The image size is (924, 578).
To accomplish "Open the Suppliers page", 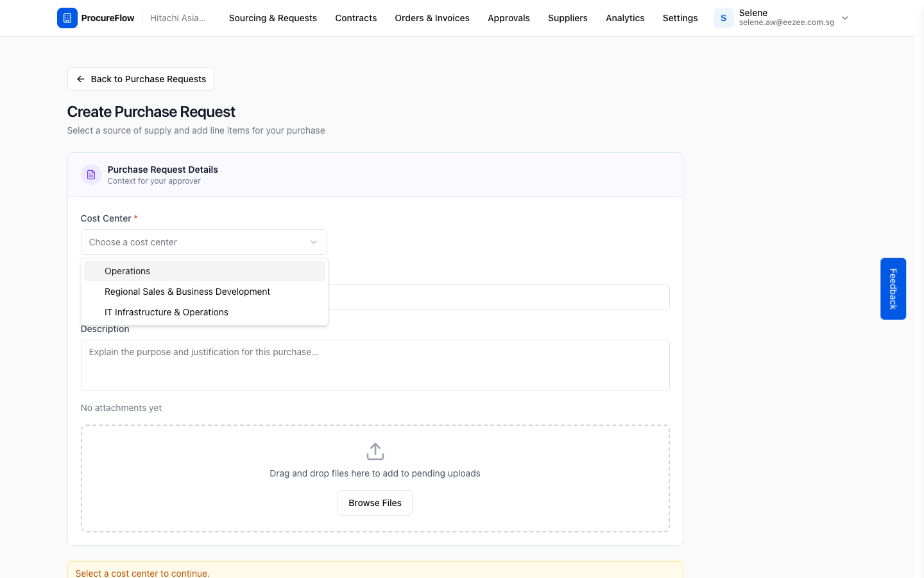I will click(568, 18).
